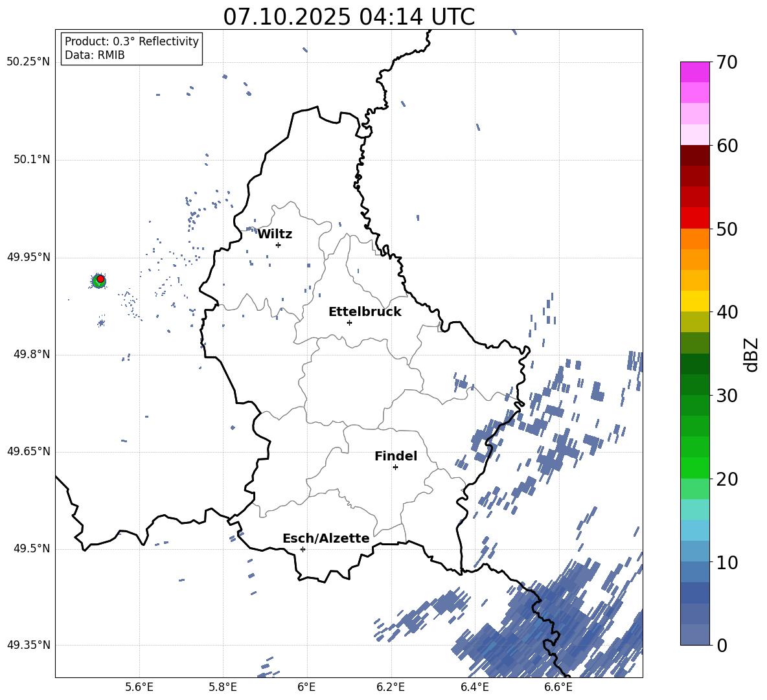767x700 pixels.
Task: Click the 49.35°N latitude label
Action: tap(29, 645)
